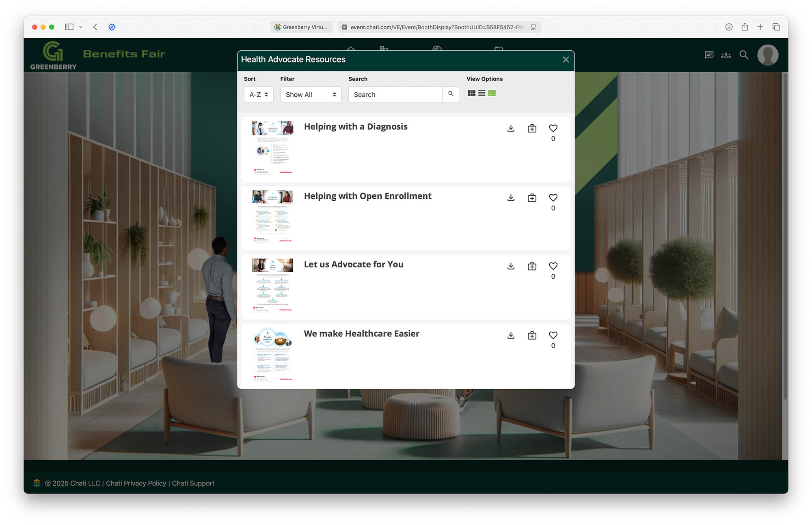Open the attendees people icon in header

(x=726, y=55)
